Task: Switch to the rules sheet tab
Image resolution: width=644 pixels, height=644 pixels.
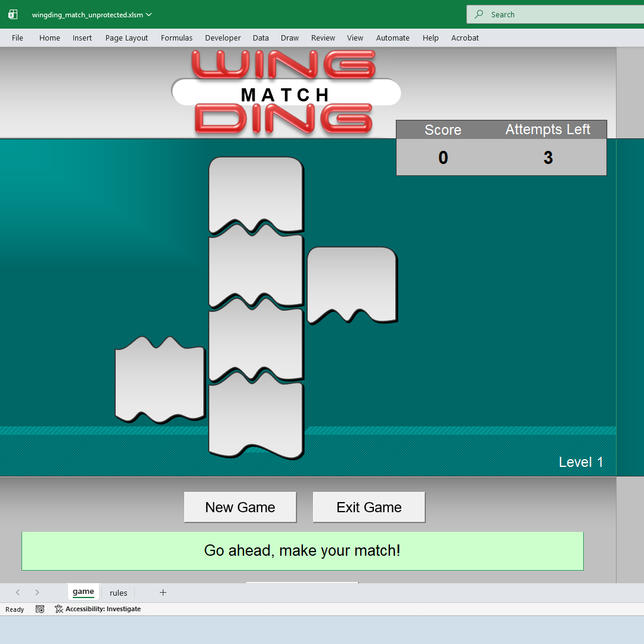Action: click(118, 593)
